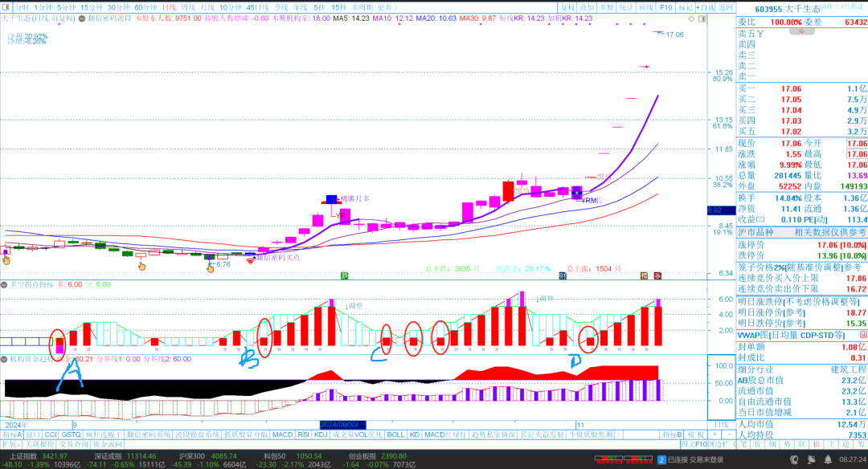Click the 多股 multi-stock button
Screen dimensions: 868x469
pyautogui.click(x=607, y=7)
